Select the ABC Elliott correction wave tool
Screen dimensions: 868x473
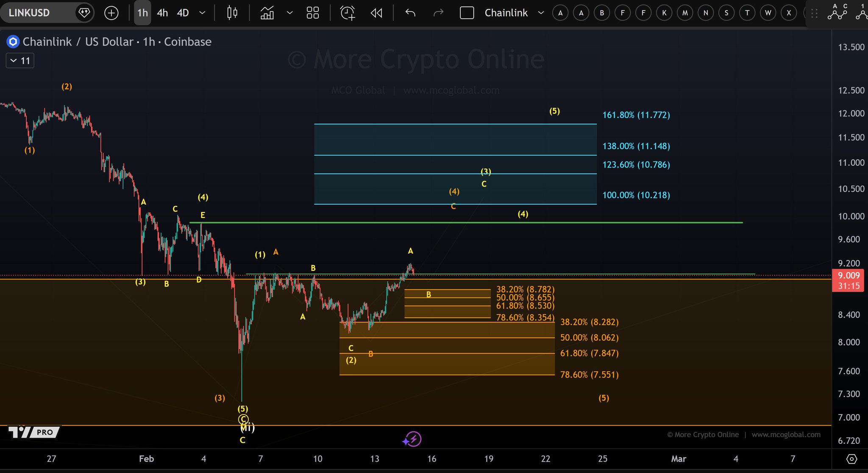[837, 13]
